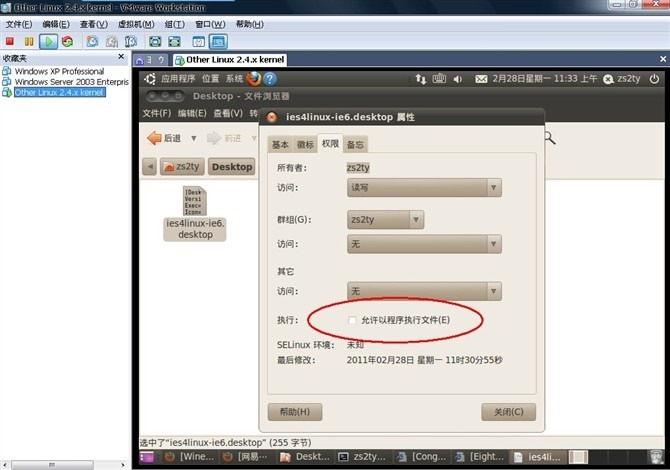The image size is (670, 470).
Task: Select Windows XP Professional in favorites
Action: coord(59,71)
